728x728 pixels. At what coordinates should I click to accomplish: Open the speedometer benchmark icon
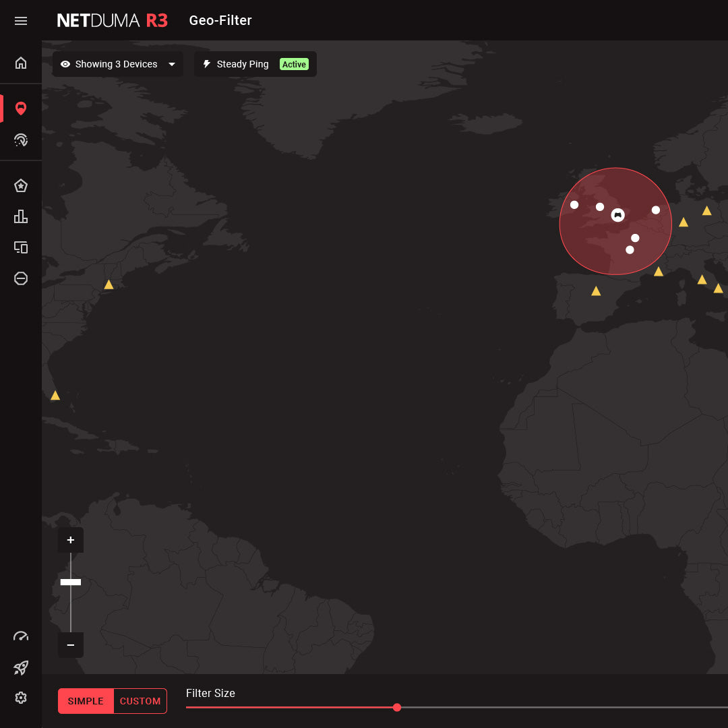tap(21, 636)
